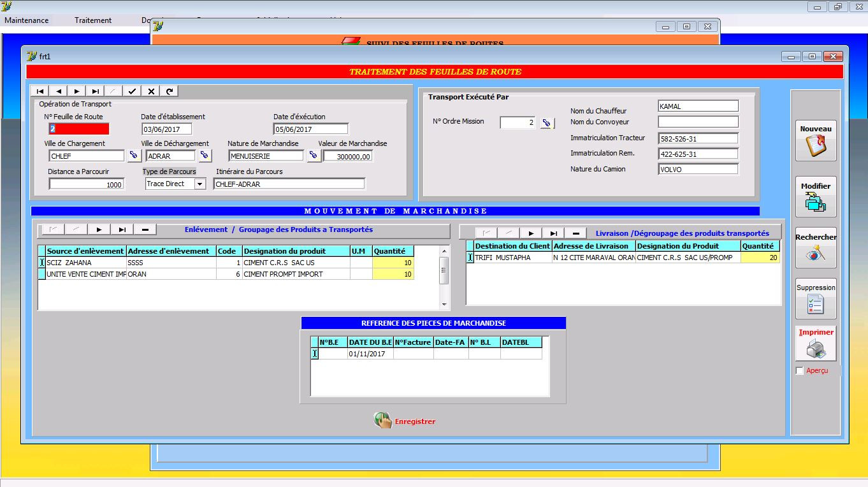Click the application icon in frt1 title bar
This screenshot has width=868, height=487.
point(31,56)
